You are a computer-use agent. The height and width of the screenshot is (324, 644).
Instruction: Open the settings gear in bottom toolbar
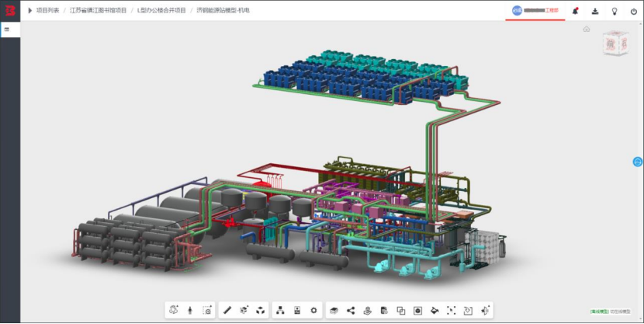tap(313, 311)
